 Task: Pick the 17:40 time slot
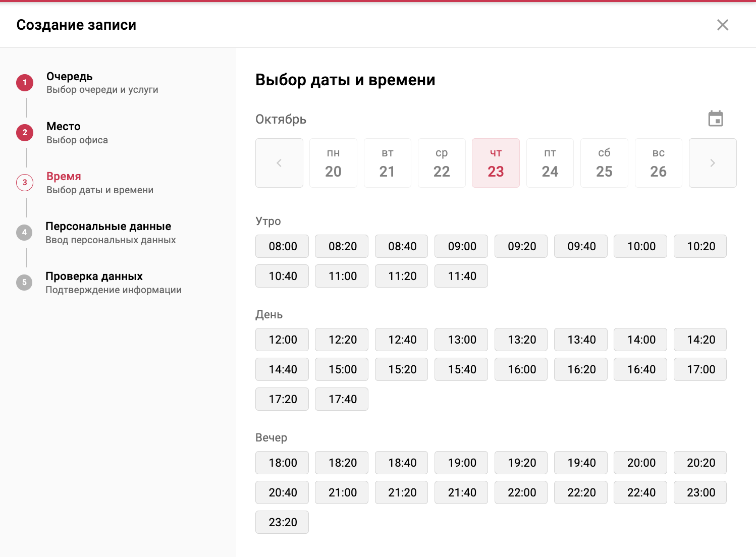click(x=342, y=399)
